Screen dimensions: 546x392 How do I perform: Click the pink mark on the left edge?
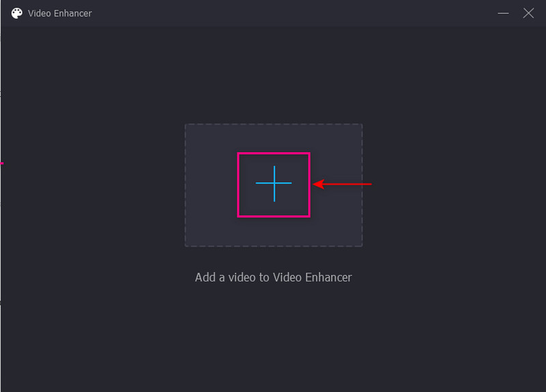coord(2,163)
